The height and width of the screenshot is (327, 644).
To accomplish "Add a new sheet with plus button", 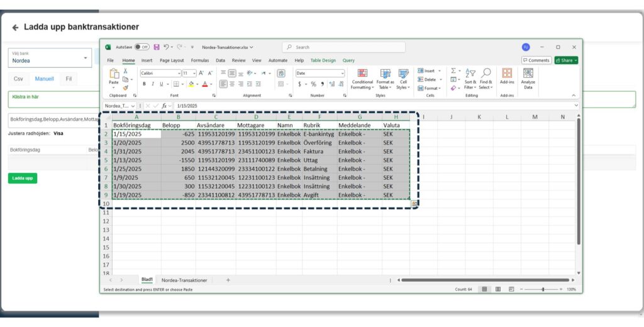I will click(x=228, y=280).
